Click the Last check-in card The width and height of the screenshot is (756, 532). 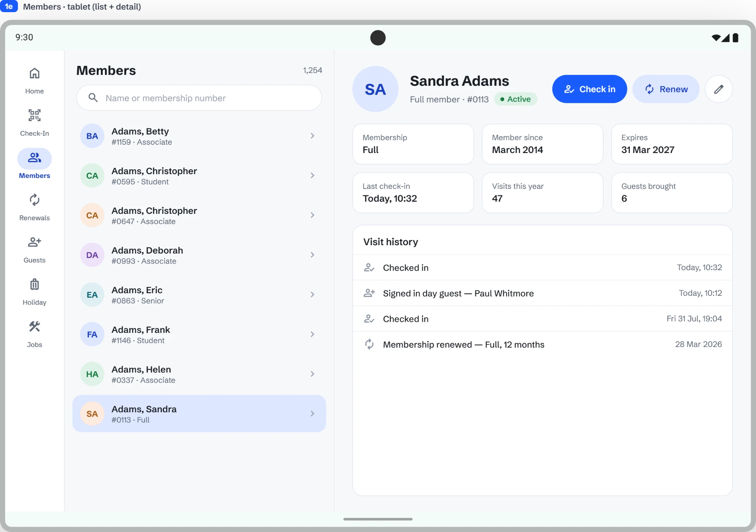coord(413,193)
